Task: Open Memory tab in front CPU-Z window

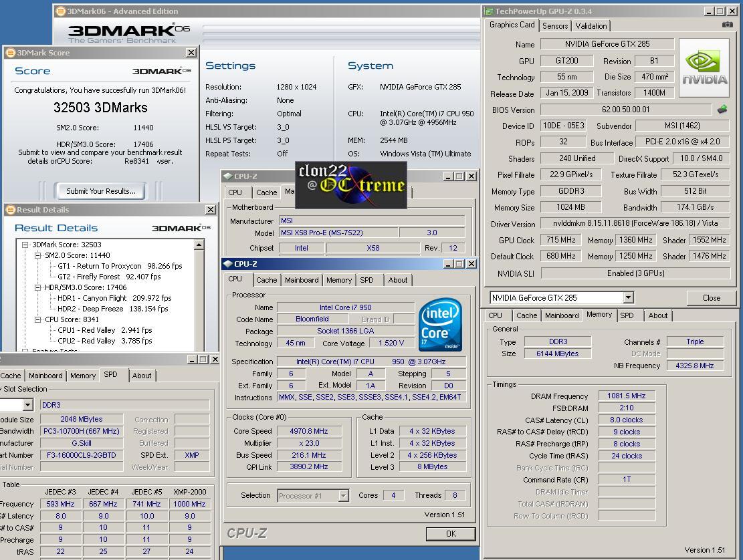Action: click(339, 280)
